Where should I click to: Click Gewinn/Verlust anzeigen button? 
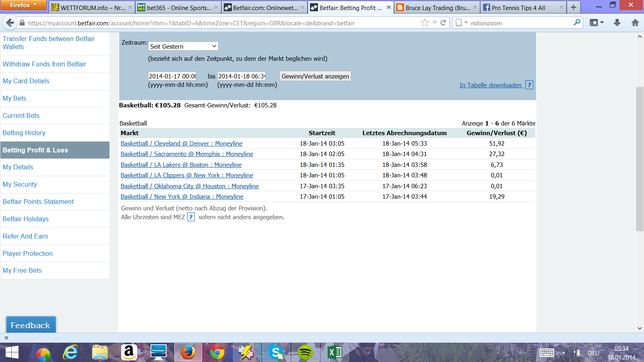315,76
